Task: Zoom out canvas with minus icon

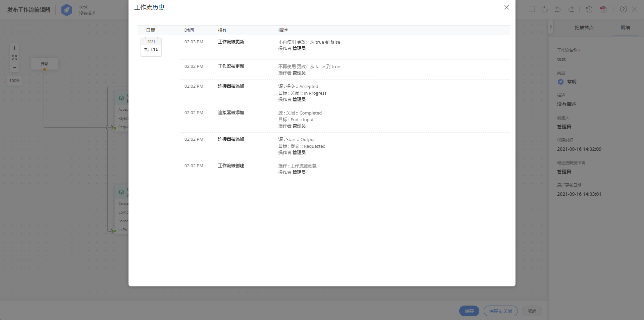Action: (x=14, y=67)
